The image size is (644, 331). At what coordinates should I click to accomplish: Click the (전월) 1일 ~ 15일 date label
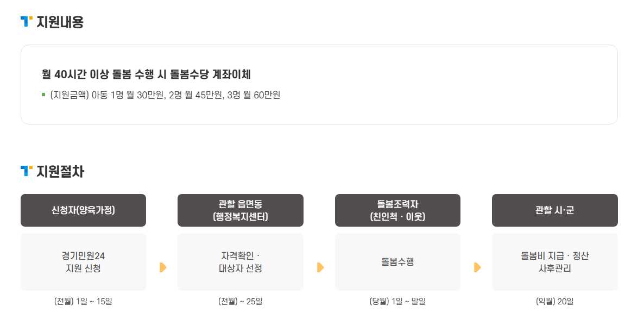83,302
